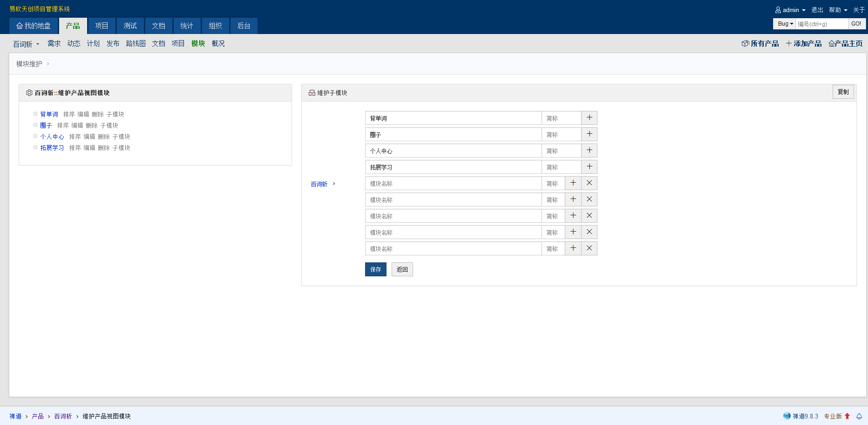Click plus icon beside 拓展学习 row
The image size is (868, 425).
tap(589, 167)
